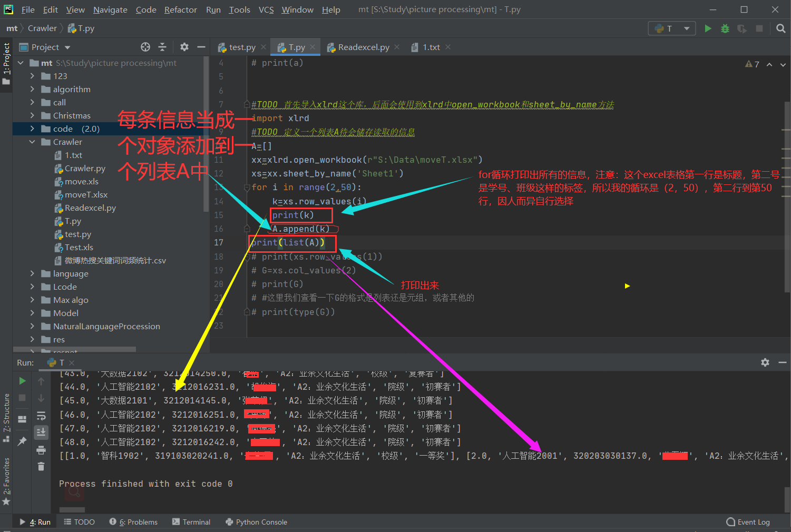The width and height of the screenshot is (791, 532).
Task: Click the down-arrow icon in Run panel toolbar
Action: tap(41, 398)
